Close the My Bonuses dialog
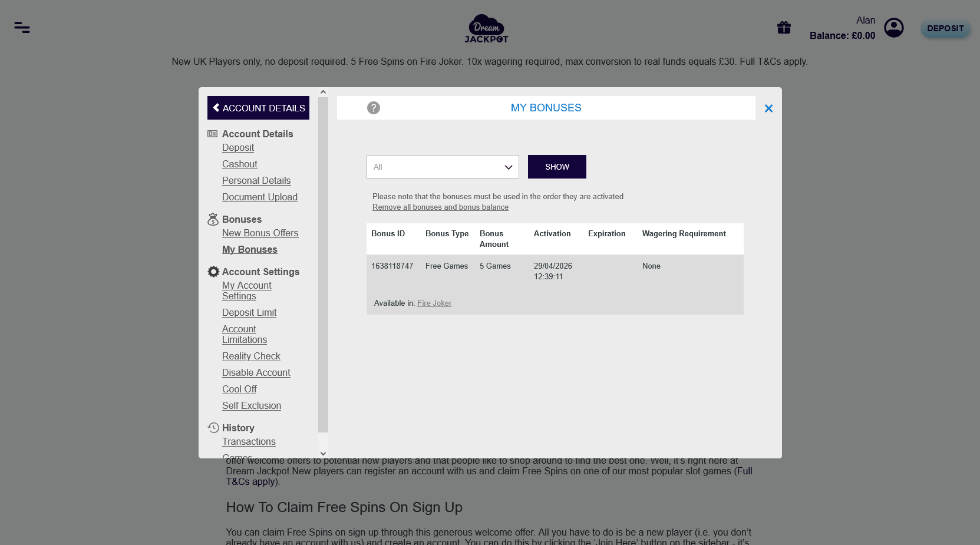This screenshot has height=545, width=980. click(x=768, y=108)
